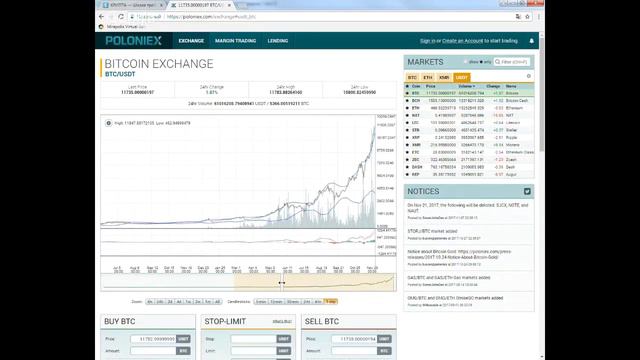
Task: Click the browser back arrow
Action: click(102, 17)
